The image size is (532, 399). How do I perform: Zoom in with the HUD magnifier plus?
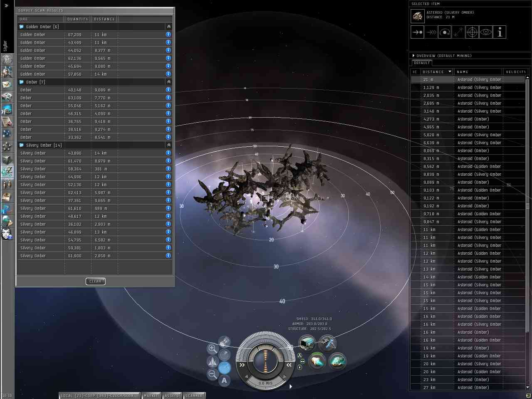[x=212, y=348]
